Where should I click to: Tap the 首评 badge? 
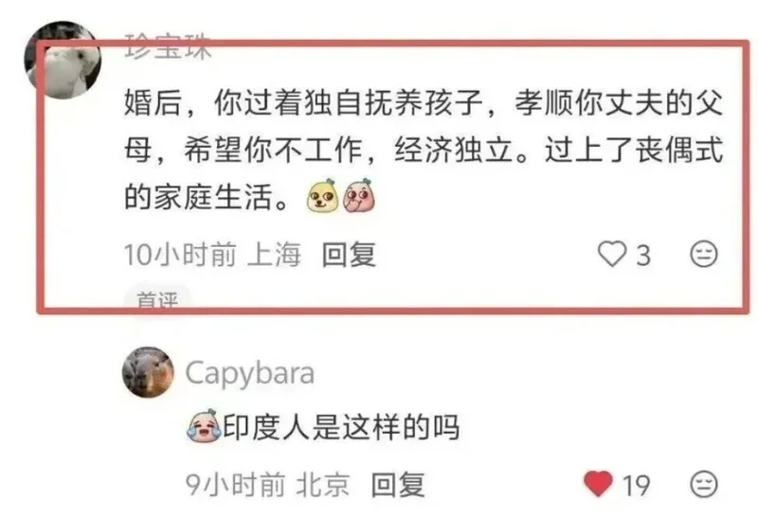click(x=157, y=299)
